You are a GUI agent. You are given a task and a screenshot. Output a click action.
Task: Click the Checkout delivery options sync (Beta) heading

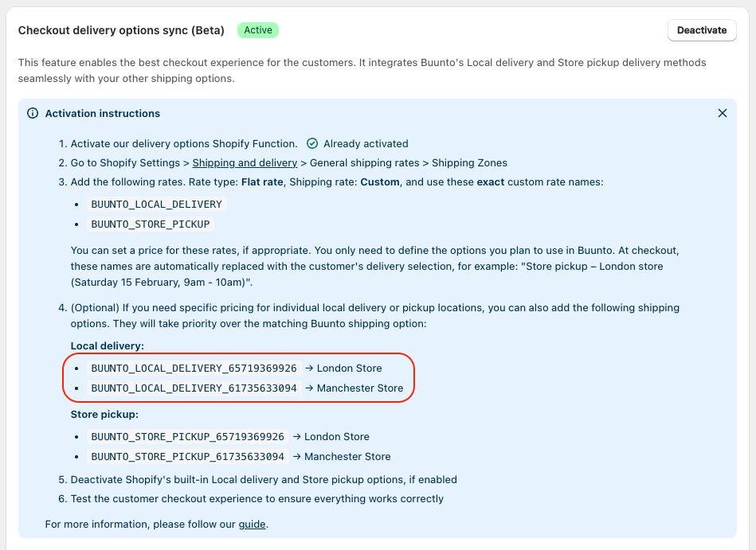click(x=121, y=30)
